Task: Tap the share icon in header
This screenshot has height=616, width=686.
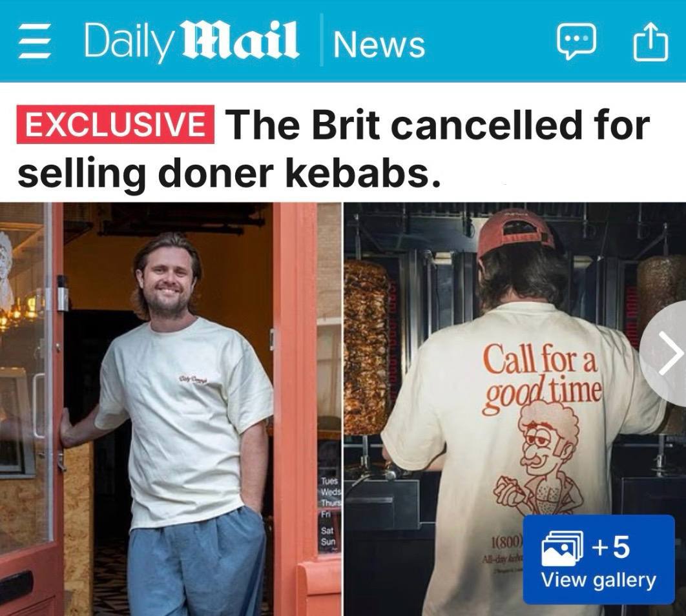Action: tap(650, 40)
